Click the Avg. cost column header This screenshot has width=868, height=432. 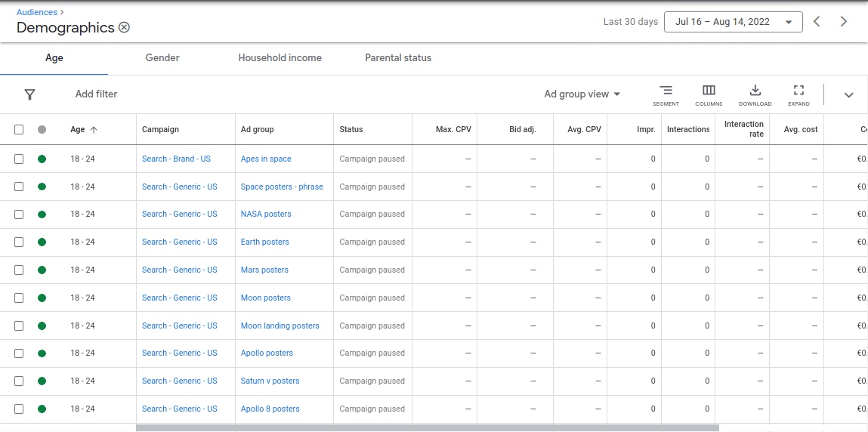point(801,129)
